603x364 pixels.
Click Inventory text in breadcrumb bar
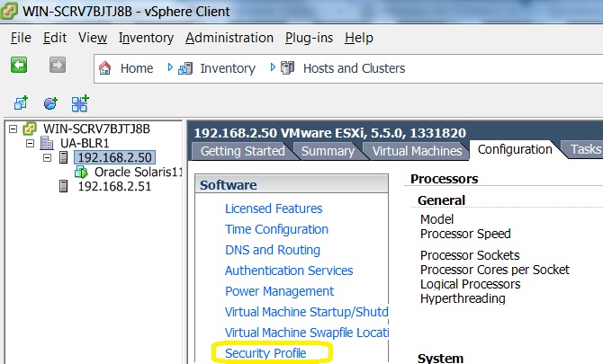pyautogui.click(x=228, y=68)
